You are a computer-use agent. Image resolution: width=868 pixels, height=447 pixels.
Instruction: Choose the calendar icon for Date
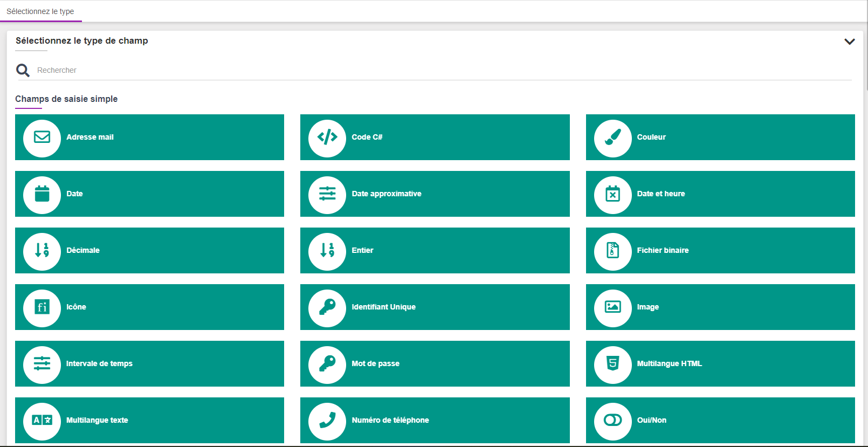tap(42, 194)
